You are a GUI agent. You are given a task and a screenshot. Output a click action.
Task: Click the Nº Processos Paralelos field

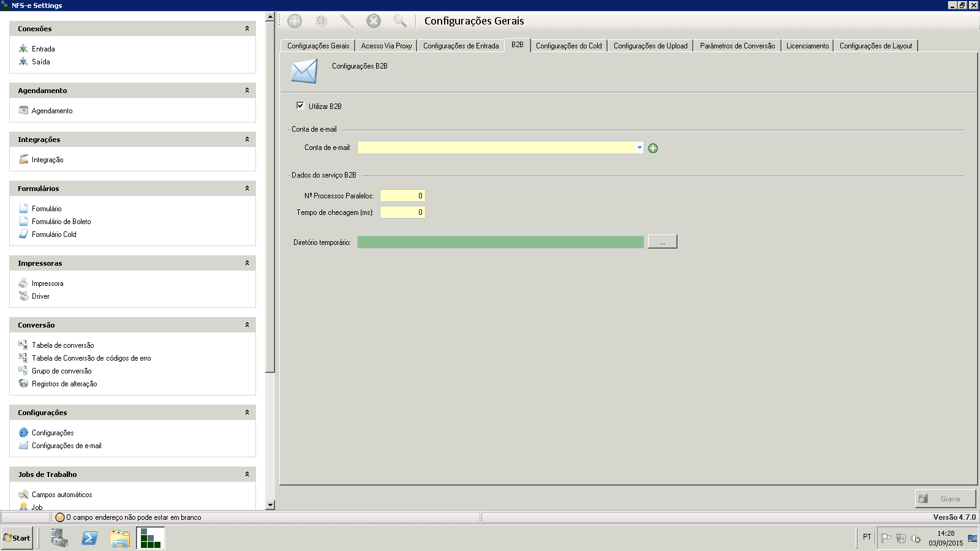click(402, 196)
